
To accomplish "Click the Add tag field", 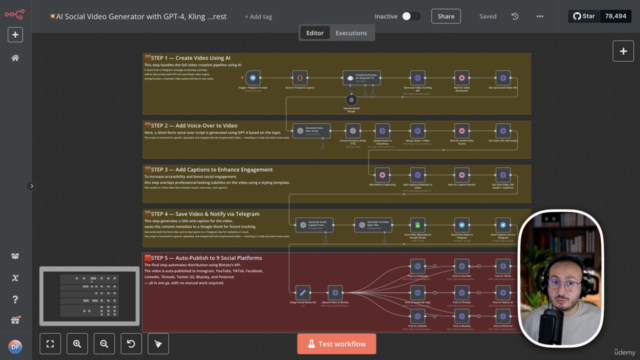I will point(258,17).
